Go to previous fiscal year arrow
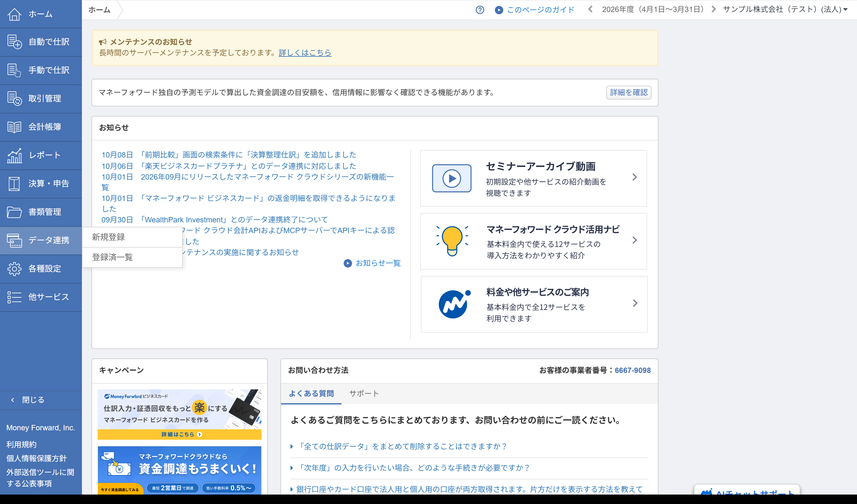857x504 pixels. point(590,9)
